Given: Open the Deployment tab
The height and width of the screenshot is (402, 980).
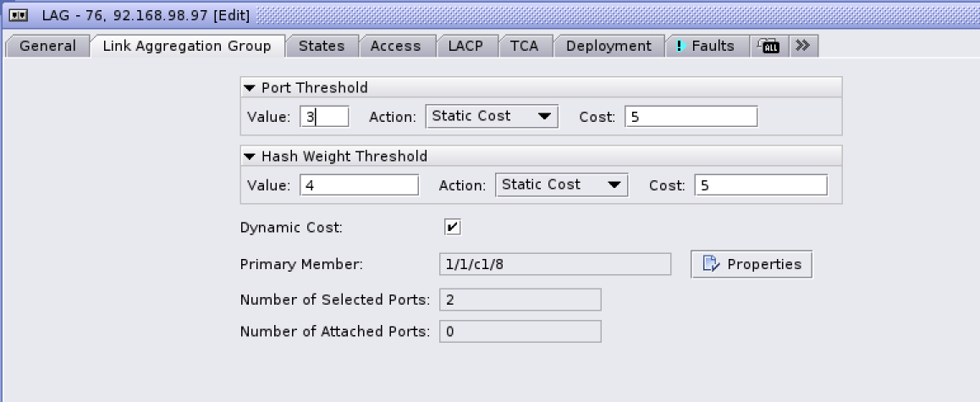Looking at the screenshot, I should click(x=608, y=47).
